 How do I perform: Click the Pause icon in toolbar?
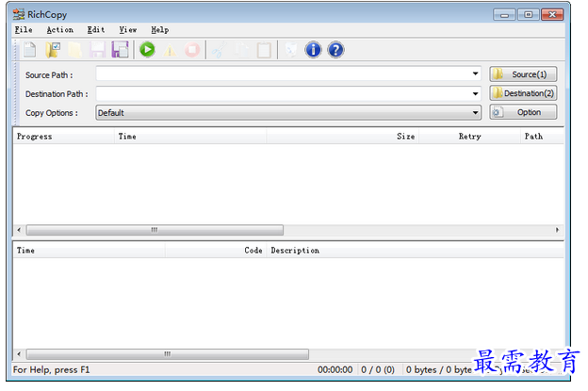tap(171, 50)
